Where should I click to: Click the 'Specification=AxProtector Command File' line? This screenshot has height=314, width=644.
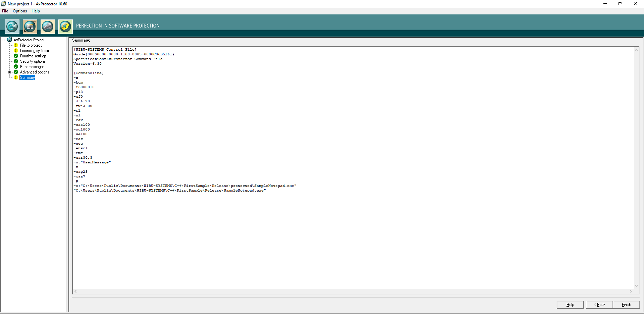(x=118, y=59)
